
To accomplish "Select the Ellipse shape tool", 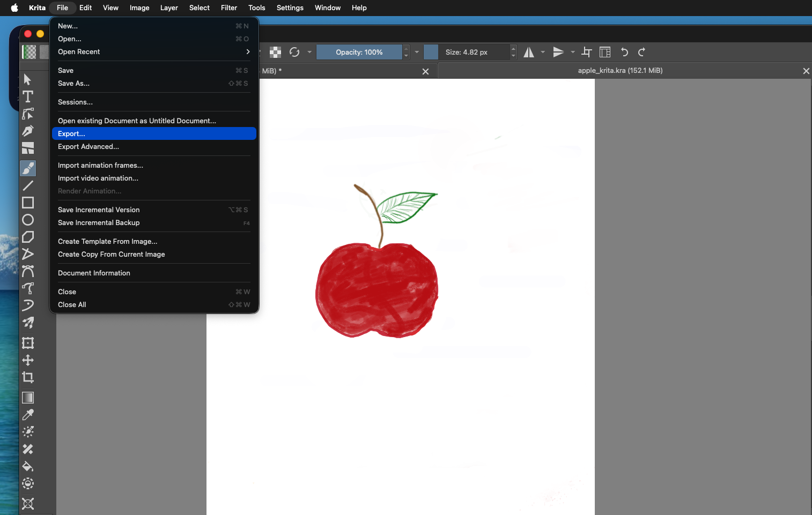I will pyautogui.click(x=28, y=220).
